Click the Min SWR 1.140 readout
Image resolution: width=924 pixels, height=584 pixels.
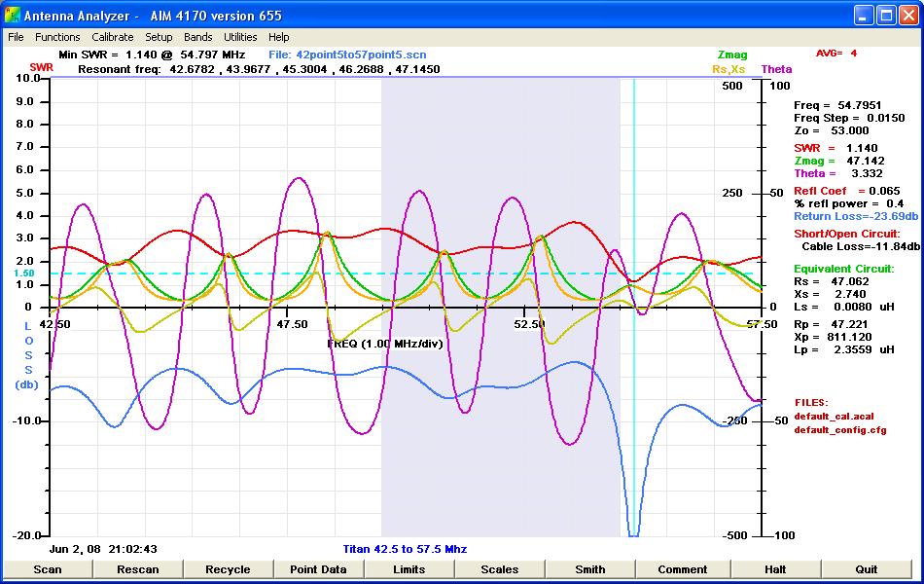tap(152, 55)
